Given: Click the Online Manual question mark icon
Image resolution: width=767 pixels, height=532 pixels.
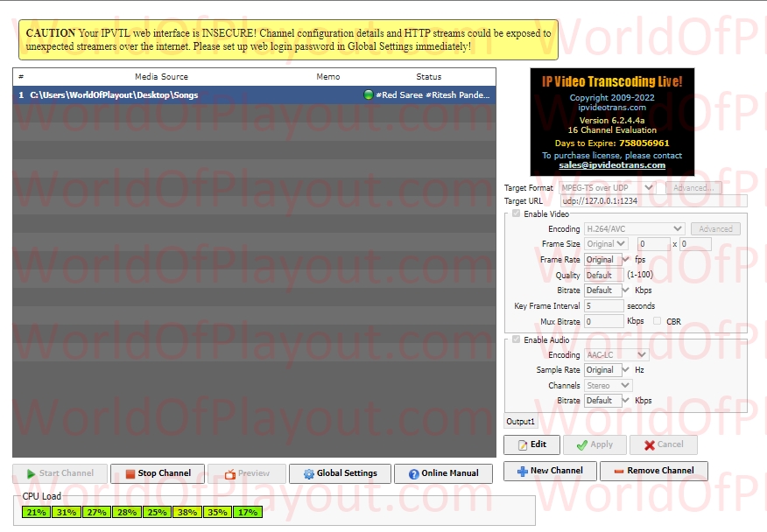Looking at the screenshot, I should (x=414, y=474).
